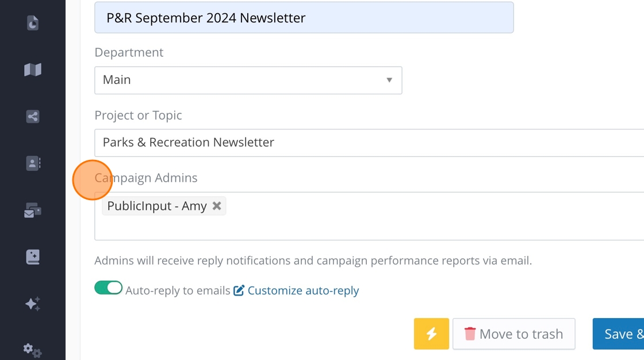Click the share icon in sidebar
This screenshot has width=644, height=360.
33,117
